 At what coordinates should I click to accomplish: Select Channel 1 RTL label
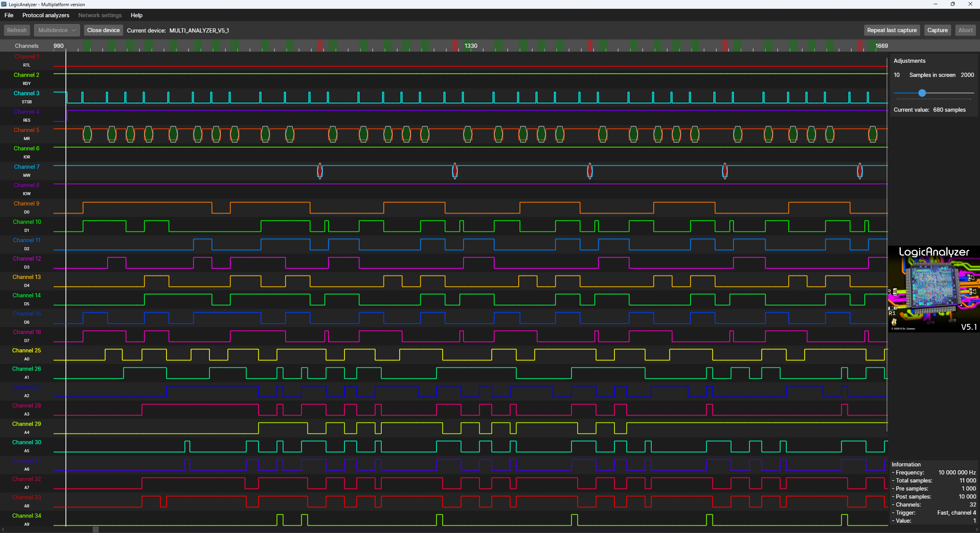(27, 60)
